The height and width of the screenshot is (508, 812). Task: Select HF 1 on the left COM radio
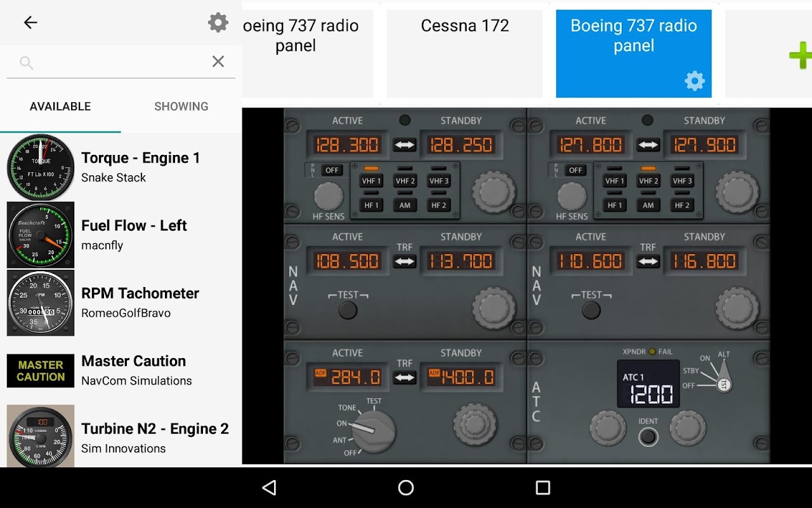click(371, 205)
